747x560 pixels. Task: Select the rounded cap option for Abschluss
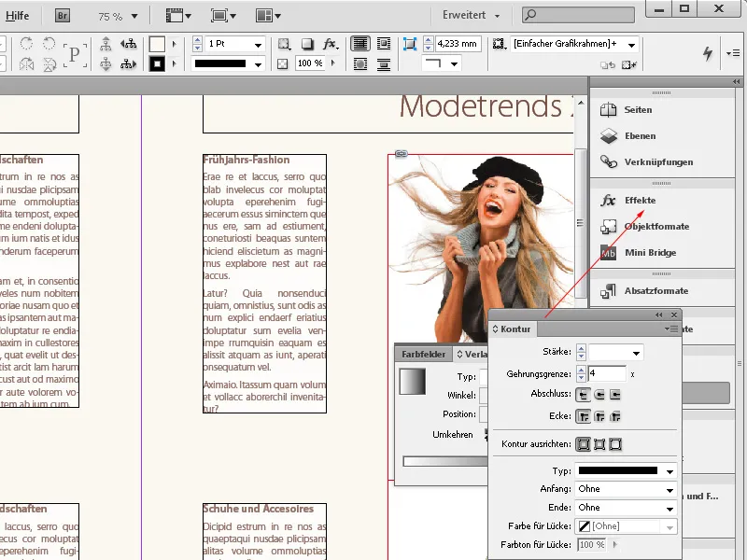[x=599, y=394]
